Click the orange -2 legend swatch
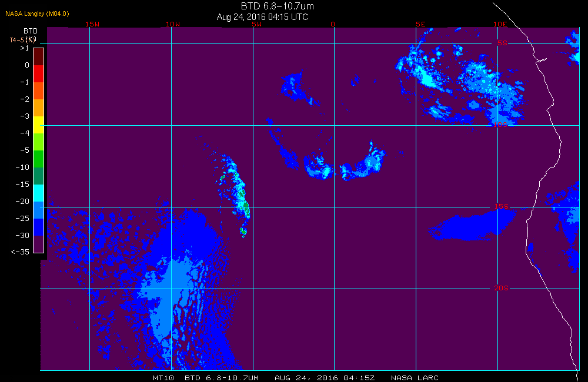Screen dimensions: 588x382 click(x=39, y=108)
